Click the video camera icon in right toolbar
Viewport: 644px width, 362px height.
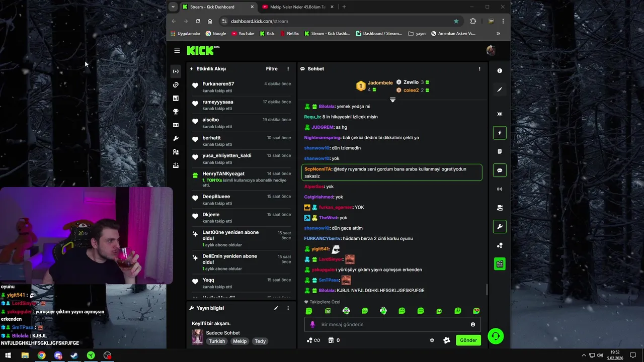[x=500, y=208]
